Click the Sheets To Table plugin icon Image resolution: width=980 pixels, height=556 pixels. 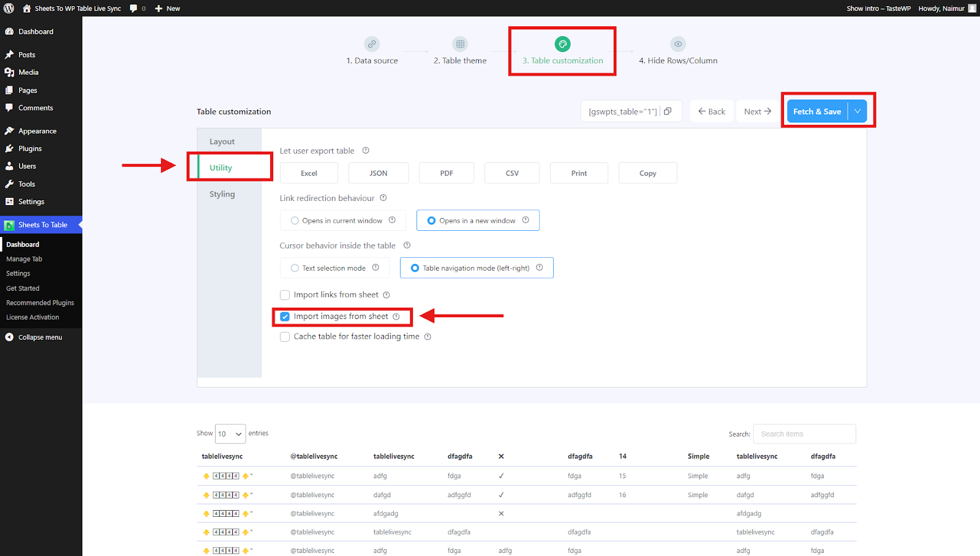(x=9, y=225)
